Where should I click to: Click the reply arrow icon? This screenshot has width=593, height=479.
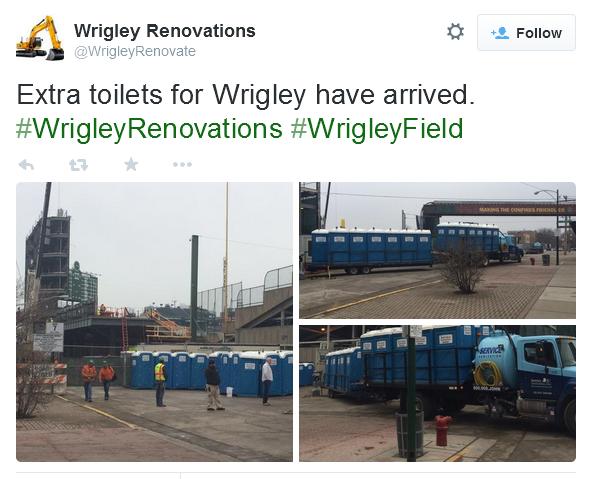click(x=26, y=165)
